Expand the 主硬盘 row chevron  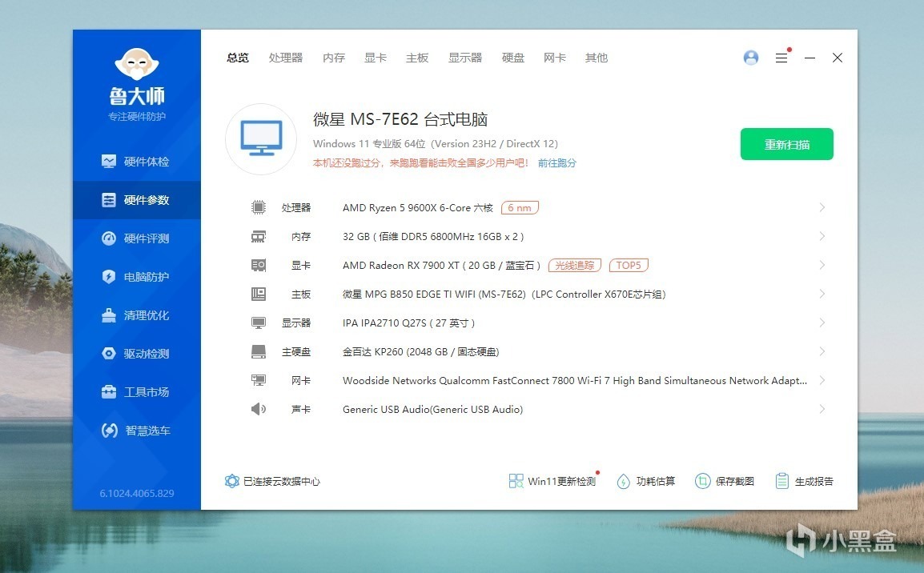point(822,351)
